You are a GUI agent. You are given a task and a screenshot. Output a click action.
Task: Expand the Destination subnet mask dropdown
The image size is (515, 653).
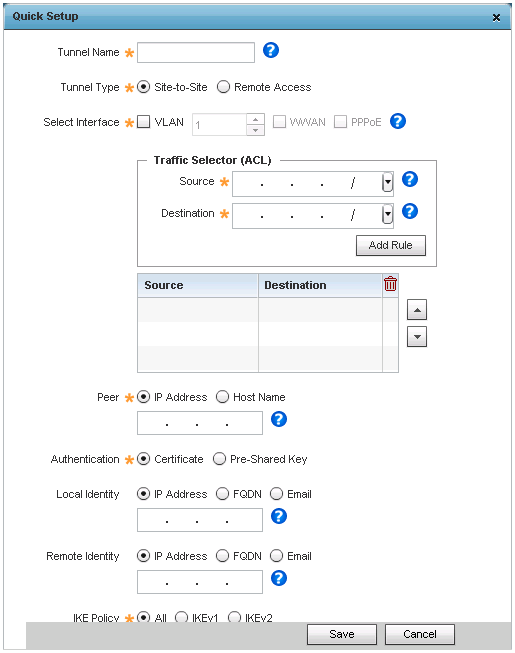point(388,214)
